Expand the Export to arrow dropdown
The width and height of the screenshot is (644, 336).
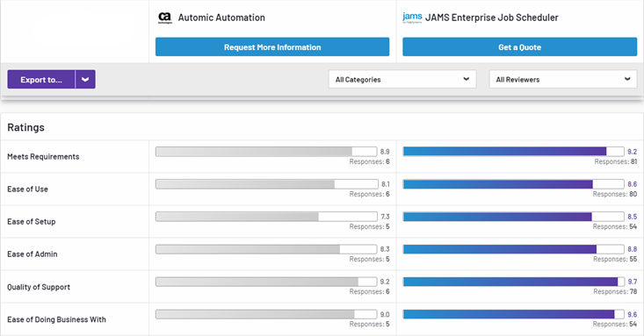coord(85,79)
